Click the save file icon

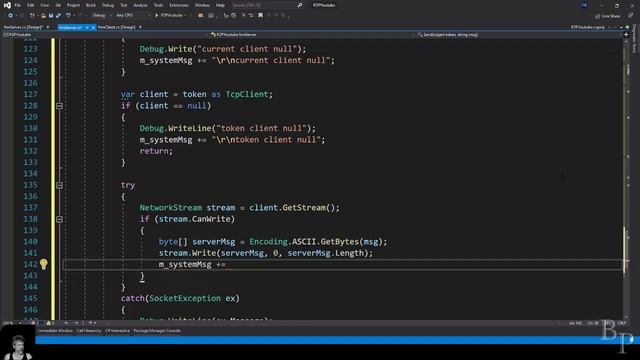pos(51,16)
